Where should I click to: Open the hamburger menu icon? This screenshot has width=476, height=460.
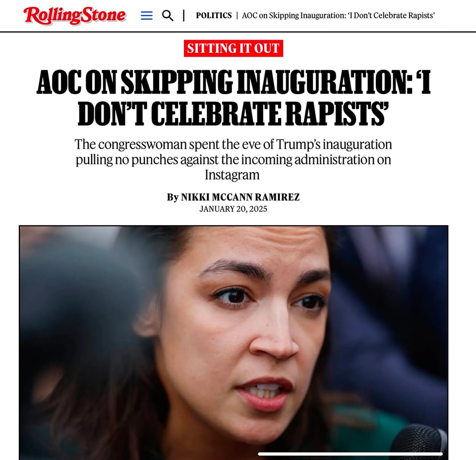point(147,15)
